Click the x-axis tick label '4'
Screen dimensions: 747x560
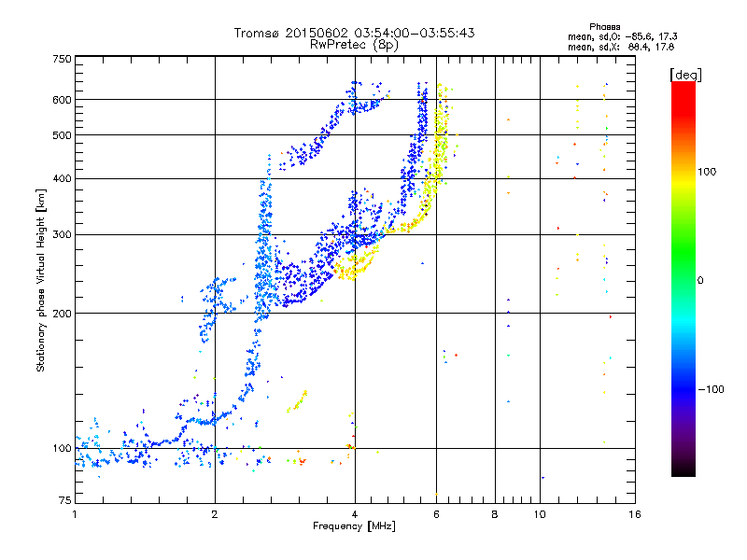click(x=355, y=514)
